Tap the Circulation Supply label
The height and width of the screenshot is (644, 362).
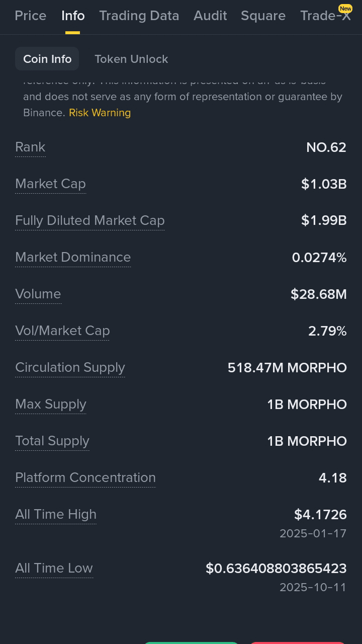coord(70,367)
